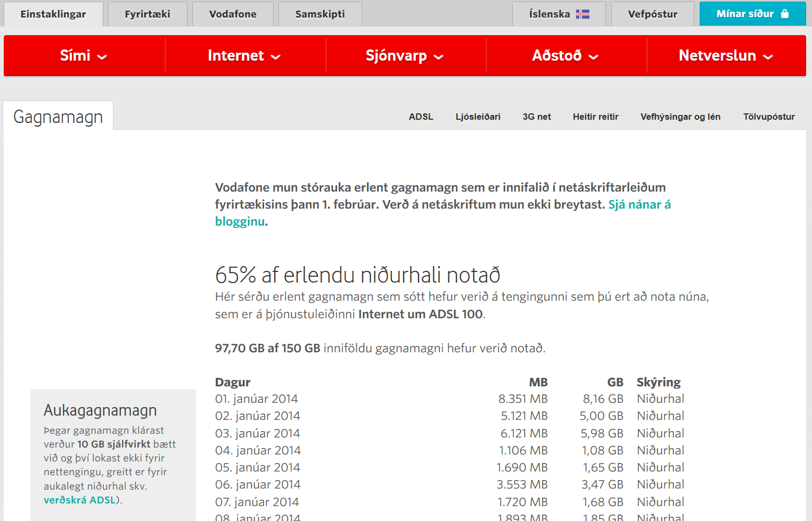Switch to the Samskipti tab
The image size is (812, 521).
[320, 14]
